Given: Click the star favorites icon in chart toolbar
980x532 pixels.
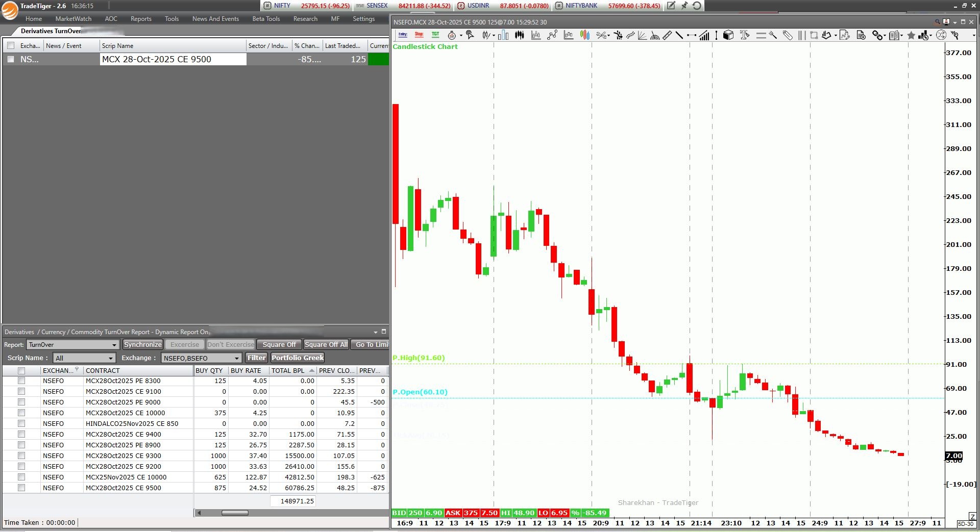Looking at the screenshot, I should click(911, 35).
